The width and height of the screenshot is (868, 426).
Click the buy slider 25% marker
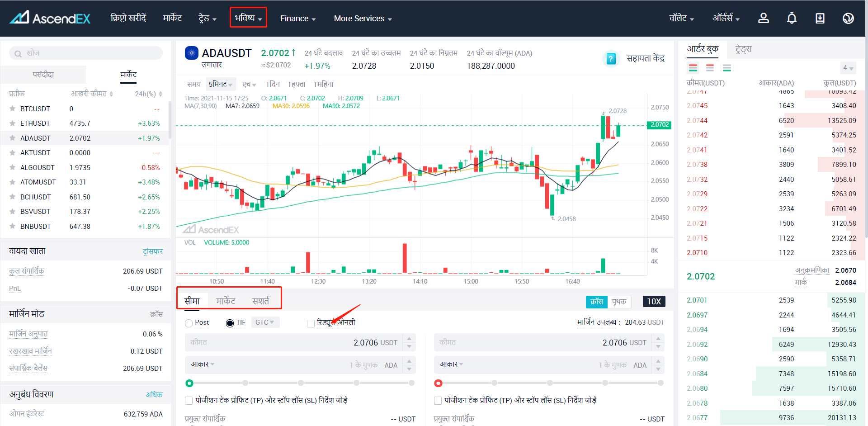[x=245, y=383]
